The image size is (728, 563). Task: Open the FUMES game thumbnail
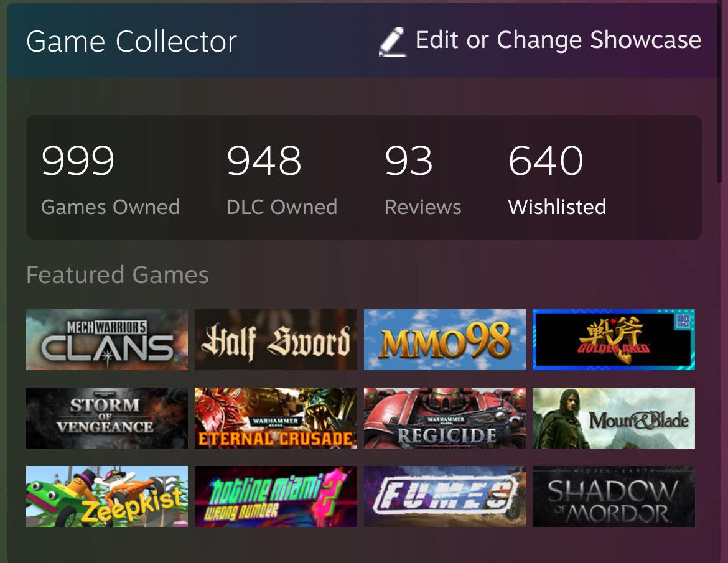point(445,496)
